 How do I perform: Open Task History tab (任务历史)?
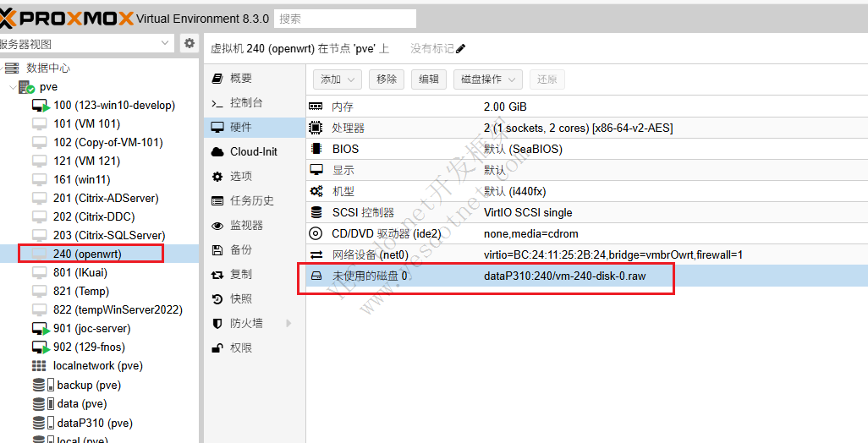click(255, 200)
